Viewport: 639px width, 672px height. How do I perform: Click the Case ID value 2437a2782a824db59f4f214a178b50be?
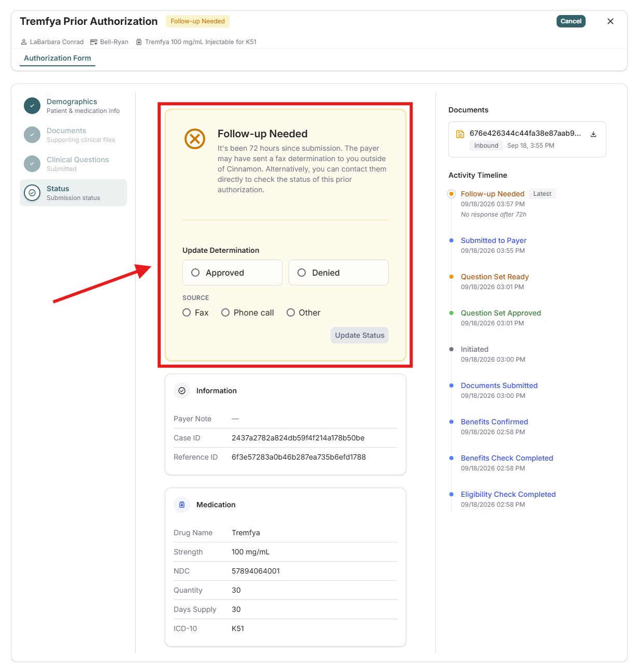298,438
